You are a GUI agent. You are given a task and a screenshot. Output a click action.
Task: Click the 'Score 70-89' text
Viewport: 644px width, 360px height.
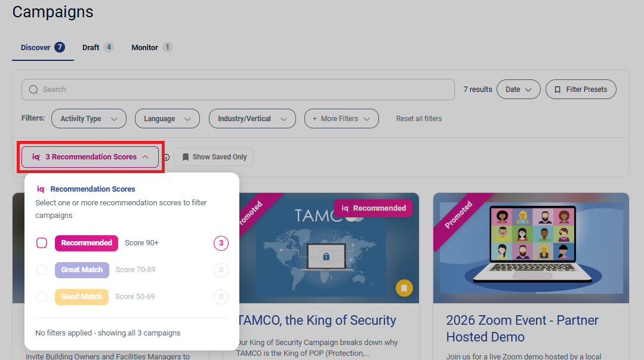[x=135, y=270]
